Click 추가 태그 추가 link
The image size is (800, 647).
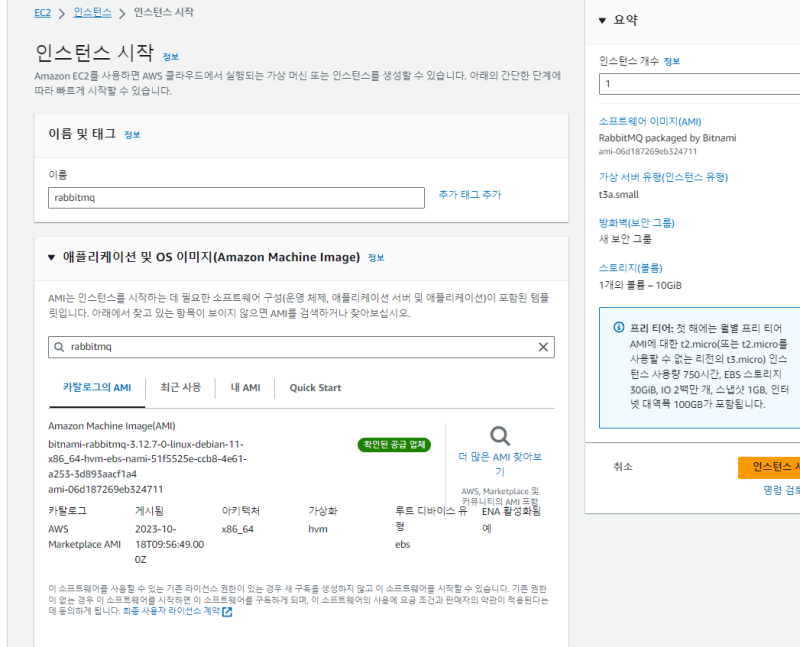coord(470,194)
